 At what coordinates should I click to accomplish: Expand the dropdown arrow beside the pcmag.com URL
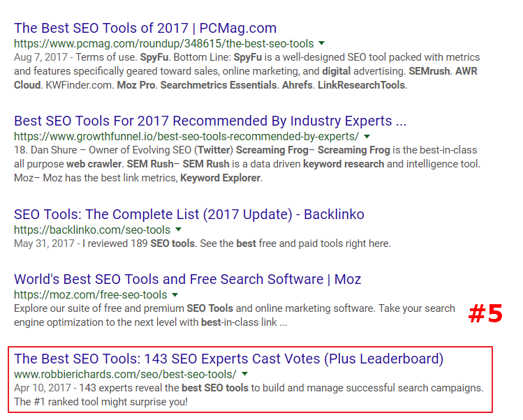pos(321,43)
